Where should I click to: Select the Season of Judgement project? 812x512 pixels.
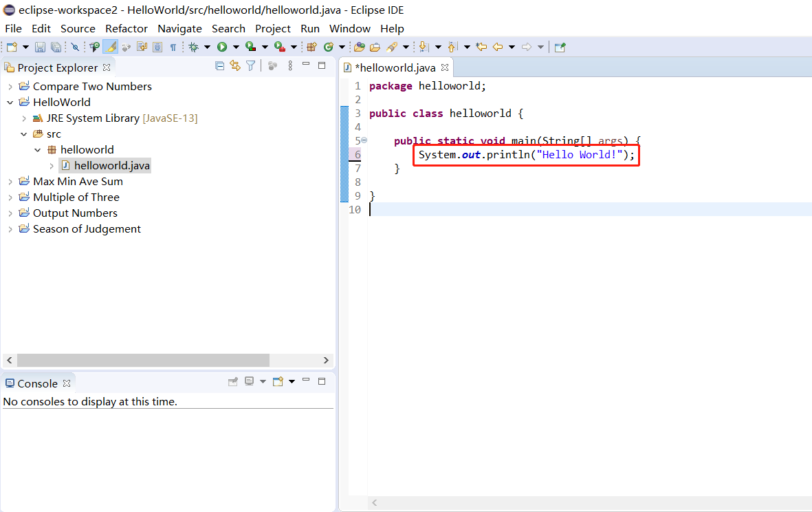pos(87,229)
